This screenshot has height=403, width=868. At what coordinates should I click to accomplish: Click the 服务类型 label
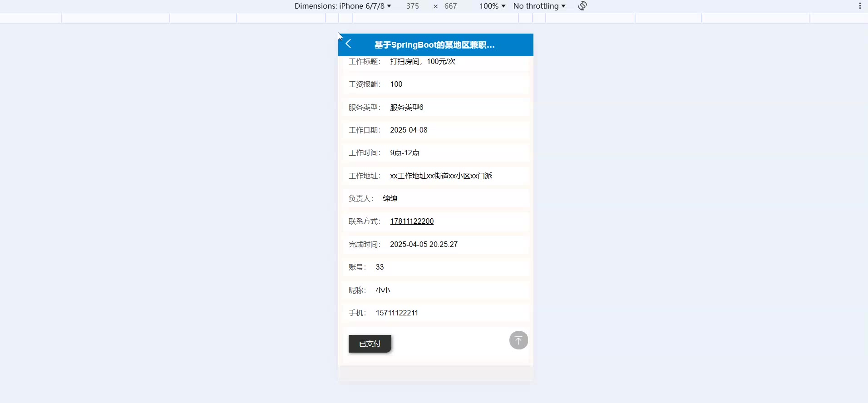tap(365, 107)
